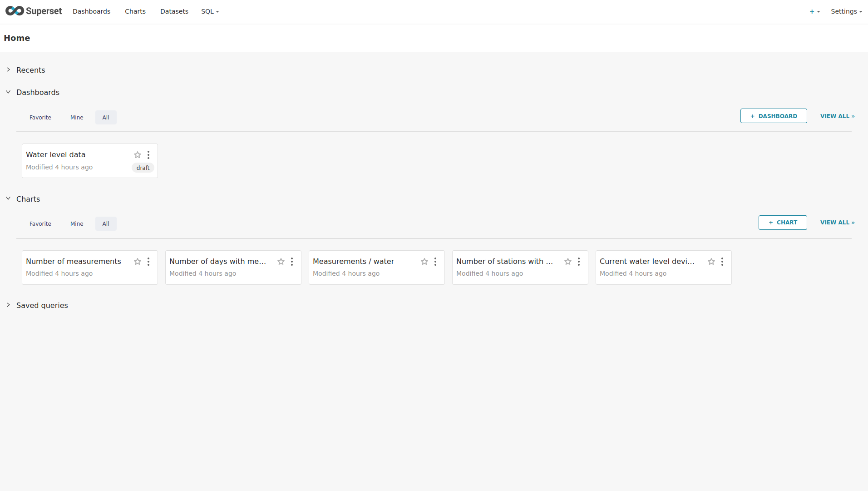The height and width of the screenshot is (491, 868).
Task: Favorite the Current water level chart star
Action: (711, 262)
